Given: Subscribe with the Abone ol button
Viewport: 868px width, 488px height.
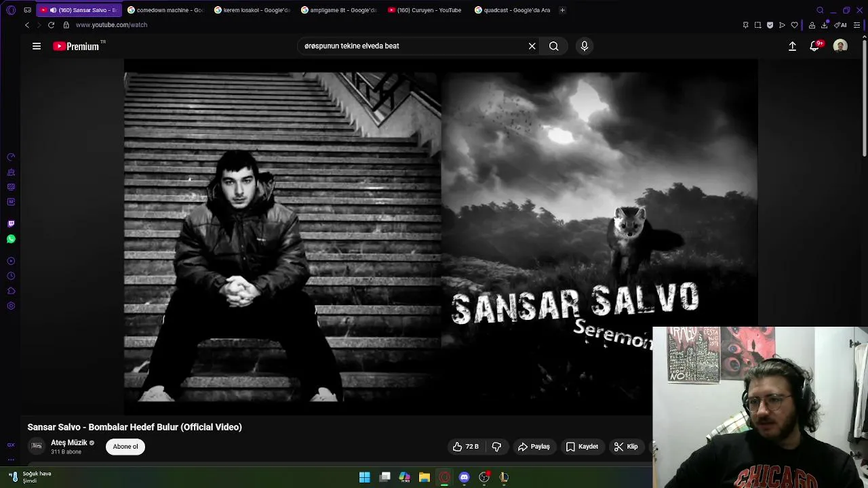Looking at the screenshot, I should point(125,447).
